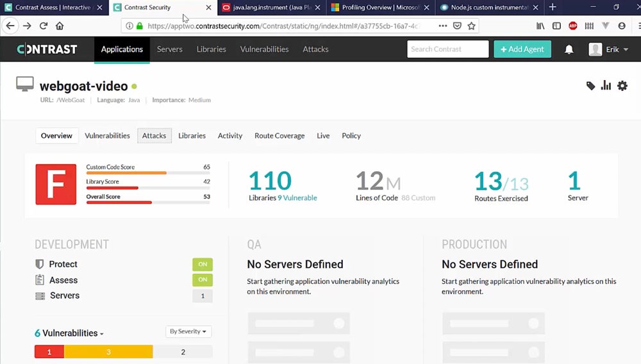Viewport: 641px width, 364px height.
Task: Click the Contrast logo in header
Action: coord(47,49)
